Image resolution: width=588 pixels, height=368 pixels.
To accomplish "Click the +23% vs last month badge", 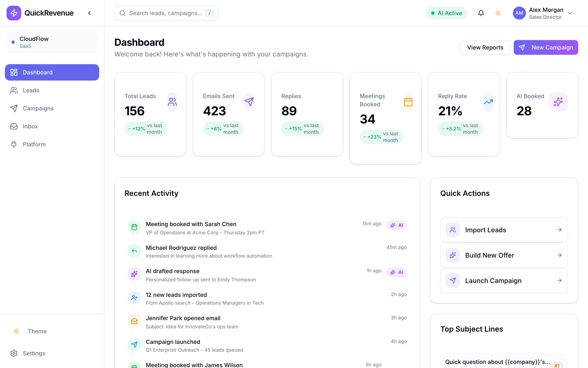I will pos(381,137).
